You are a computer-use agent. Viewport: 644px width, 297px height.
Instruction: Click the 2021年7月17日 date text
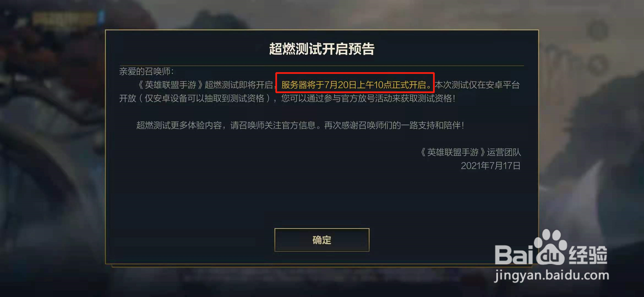tap(491, 166)
